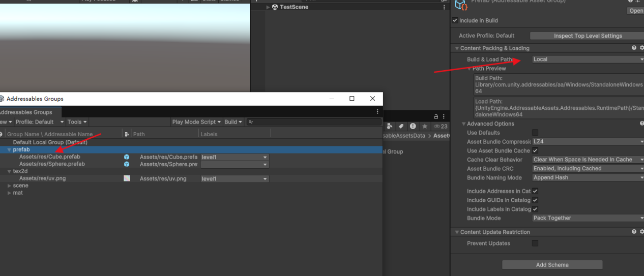The height and width of the screenshot is (276, 644).
Task: Click the help icon for Content Packing & Loading
Action: [x=634, y=48]
